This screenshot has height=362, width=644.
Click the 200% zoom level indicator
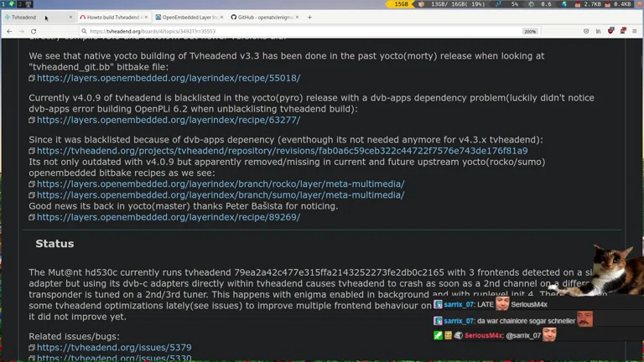pos(530,31)
